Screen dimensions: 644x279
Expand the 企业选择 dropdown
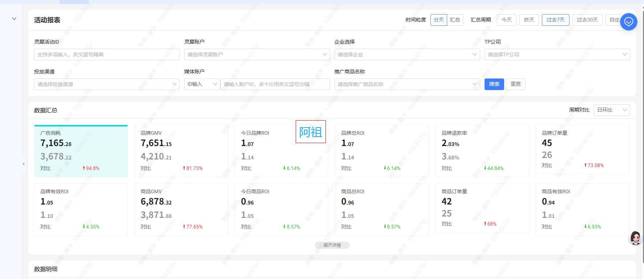point(407,54)
